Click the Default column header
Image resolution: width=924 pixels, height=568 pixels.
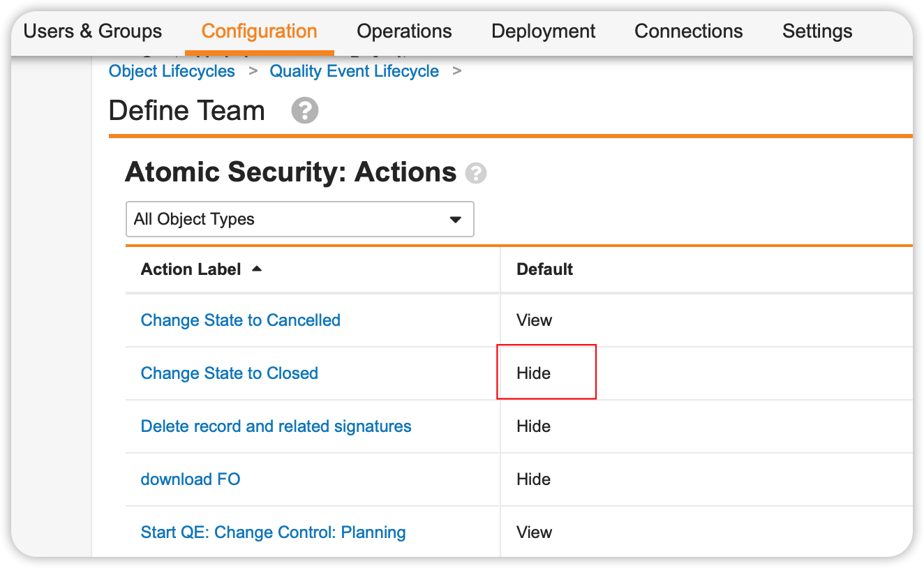[x=544, y=269]
